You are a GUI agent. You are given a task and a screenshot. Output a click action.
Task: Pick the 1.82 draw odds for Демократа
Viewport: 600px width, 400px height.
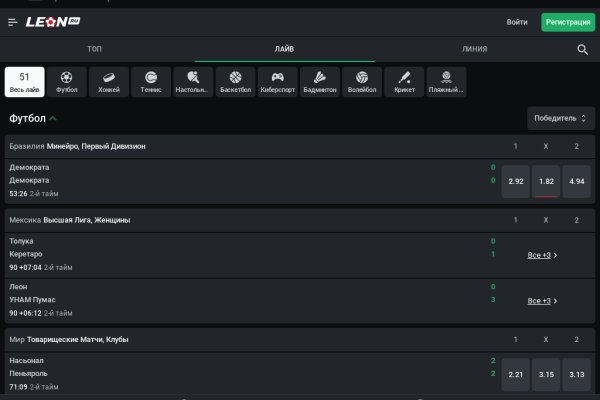pyautogui.click(x=546, y=181)
